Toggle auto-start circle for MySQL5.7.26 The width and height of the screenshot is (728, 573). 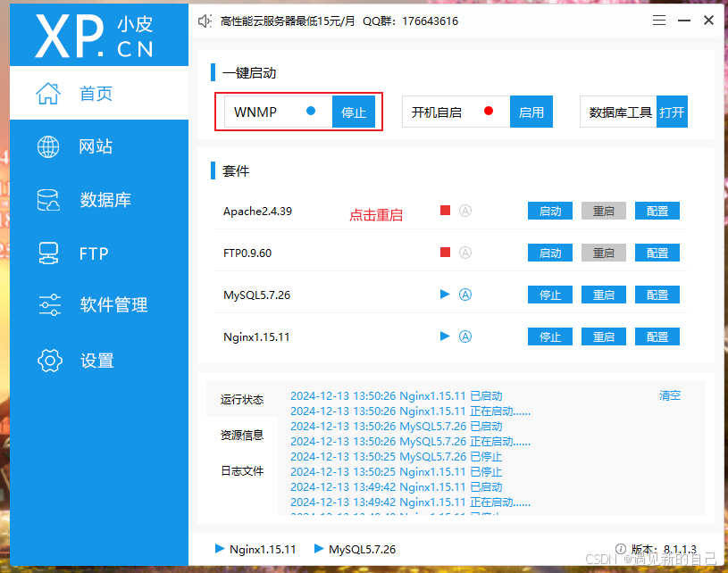464,295
